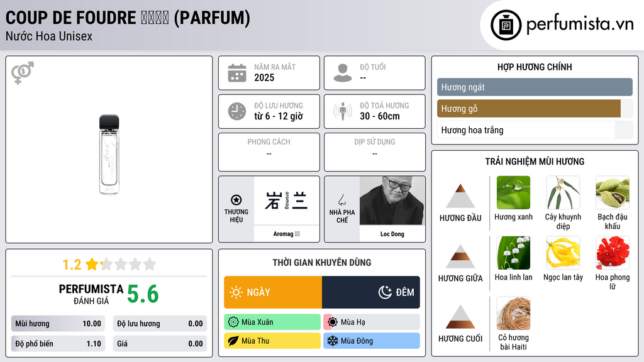Click the perfumista.vn site name text

pyautogui.click(x=580, y=24)
